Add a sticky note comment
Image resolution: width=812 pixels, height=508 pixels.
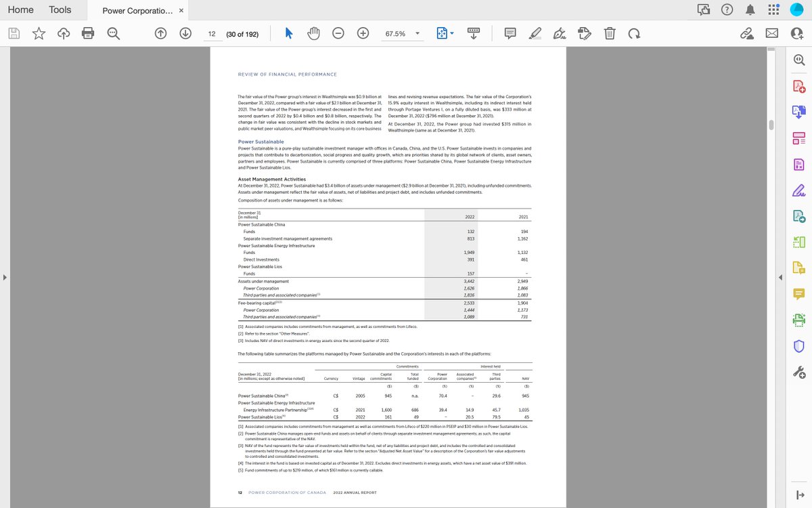(x=510, y=33)
